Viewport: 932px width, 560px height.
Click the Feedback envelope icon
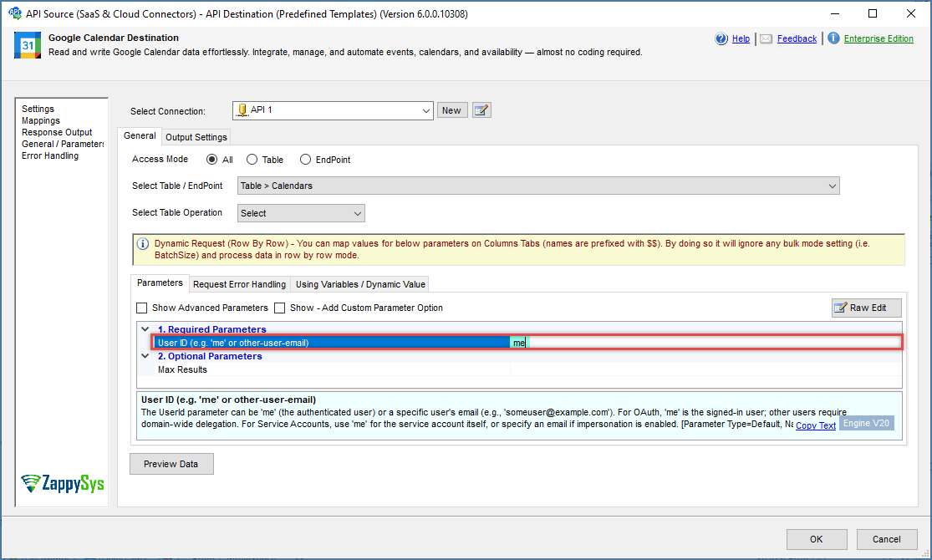click(766, 38)
